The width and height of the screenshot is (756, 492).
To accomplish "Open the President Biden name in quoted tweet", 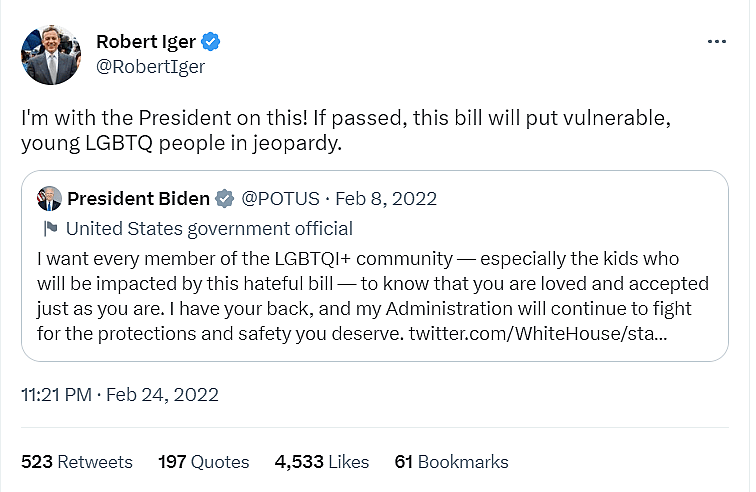I will click(x=138, y=198).
